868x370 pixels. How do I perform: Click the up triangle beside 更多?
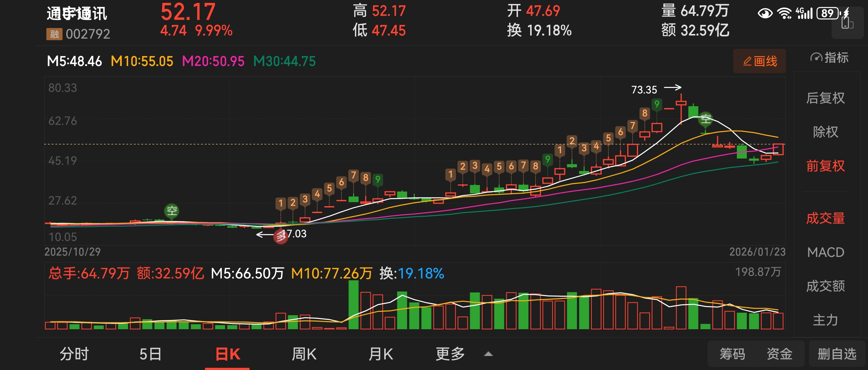coord(488,354)
